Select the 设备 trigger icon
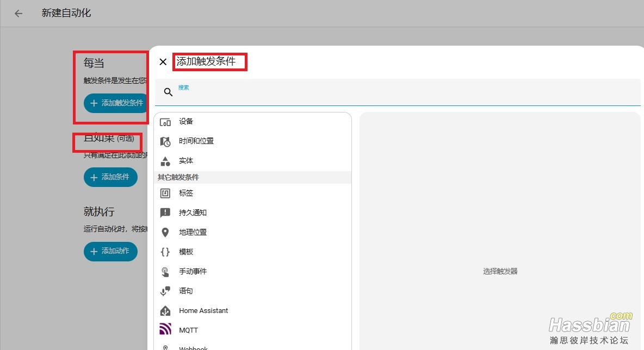Viewport: 644px width, 350px height. point(165,122)
